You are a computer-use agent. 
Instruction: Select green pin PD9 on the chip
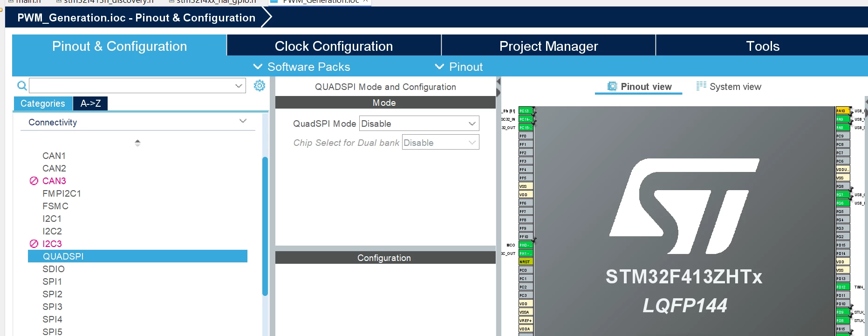[x=843, y=312]
